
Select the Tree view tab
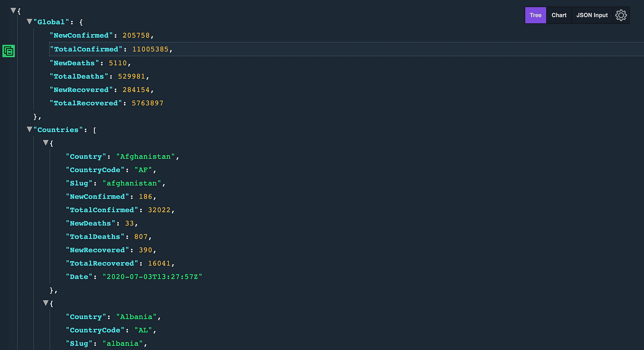[x=535, y=15]
